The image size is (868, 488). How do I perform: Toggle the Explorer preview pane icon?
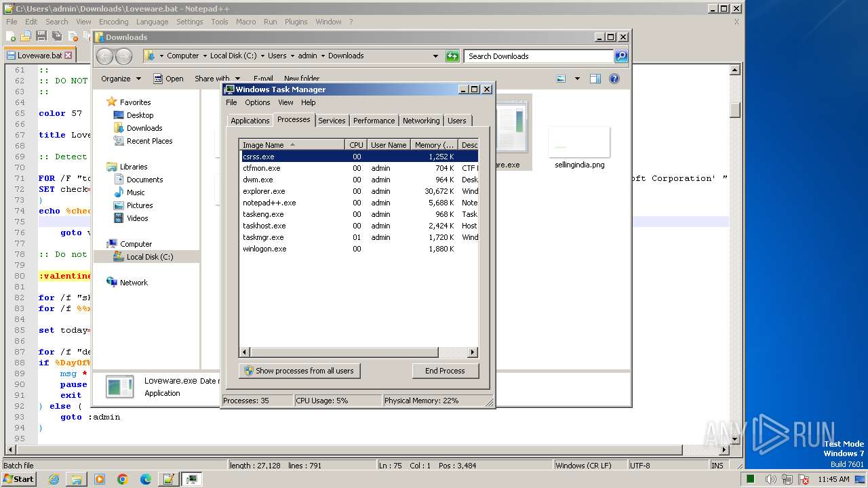(x=595, y=79)
